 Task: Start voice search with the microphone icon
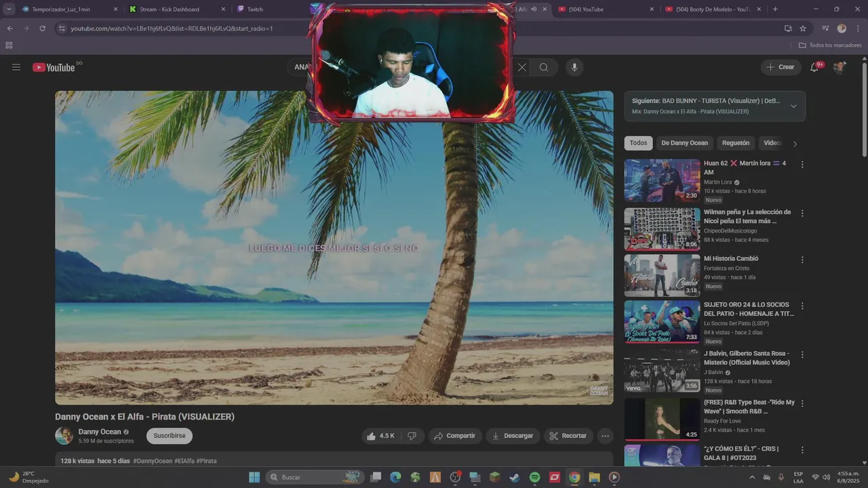coord(574,67)
